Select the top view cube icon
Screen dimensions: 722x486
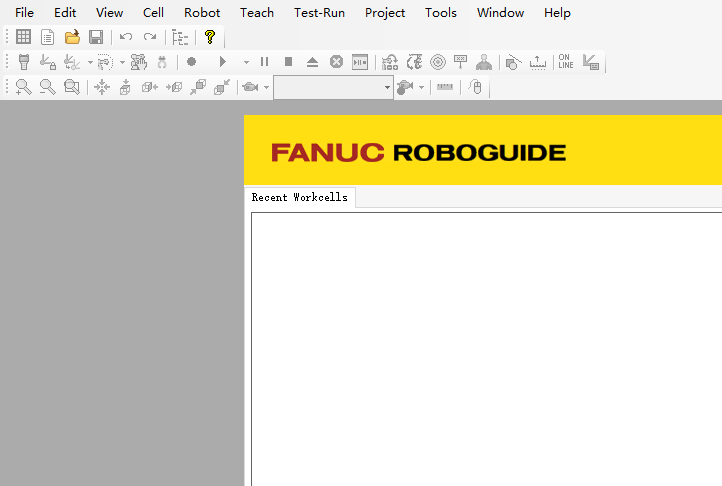coord(125,87)
